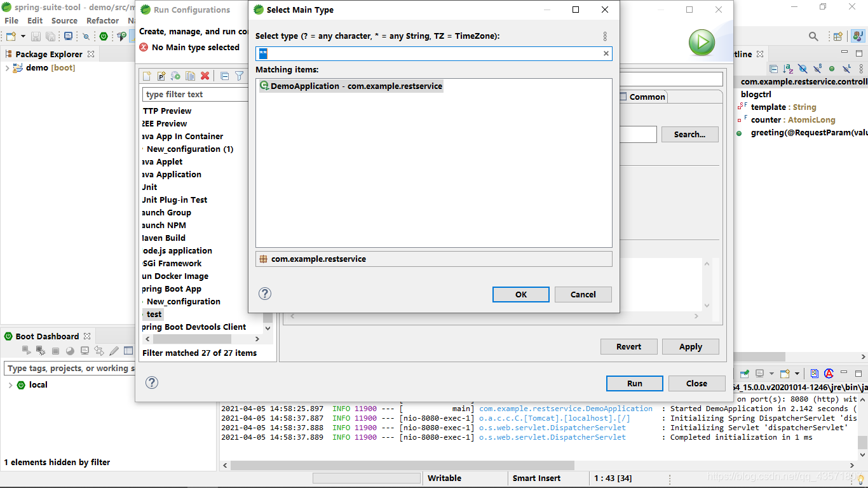Expand local node in Boot Dashboard
Viewport: 868px width, 488px height.
10,385
